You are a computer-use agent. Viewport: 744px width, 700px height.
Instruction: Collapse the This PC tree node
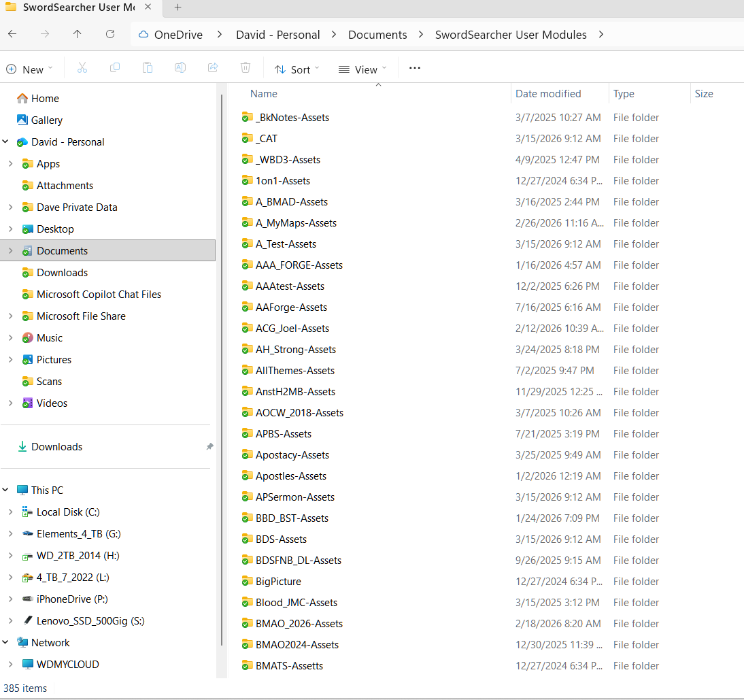click(5, 490)
